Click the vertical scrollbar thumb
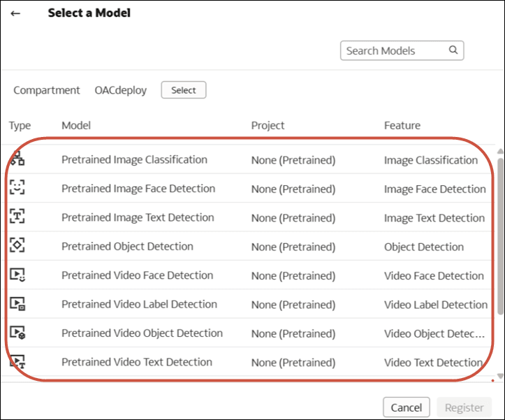 pos(500,238)
